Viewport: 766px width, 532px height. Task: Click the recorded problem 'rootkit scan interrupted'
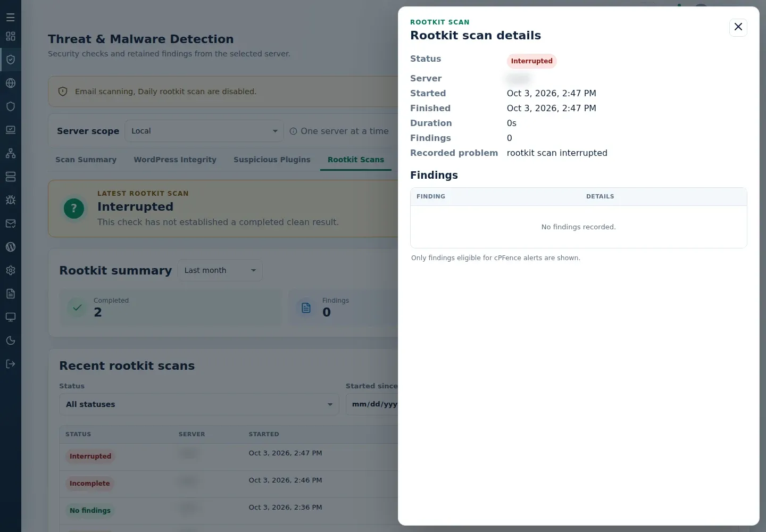coord(557,153)
